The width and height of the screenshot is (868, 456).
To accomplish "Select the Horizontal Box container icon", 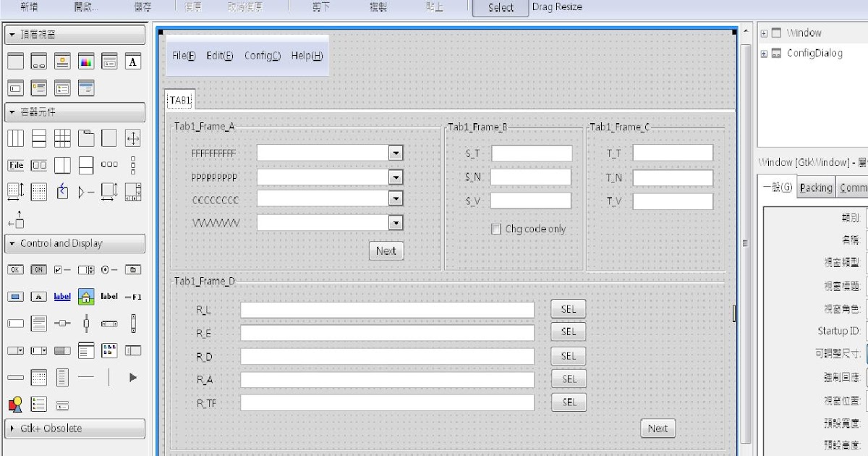I will click(x=16, y=138).
